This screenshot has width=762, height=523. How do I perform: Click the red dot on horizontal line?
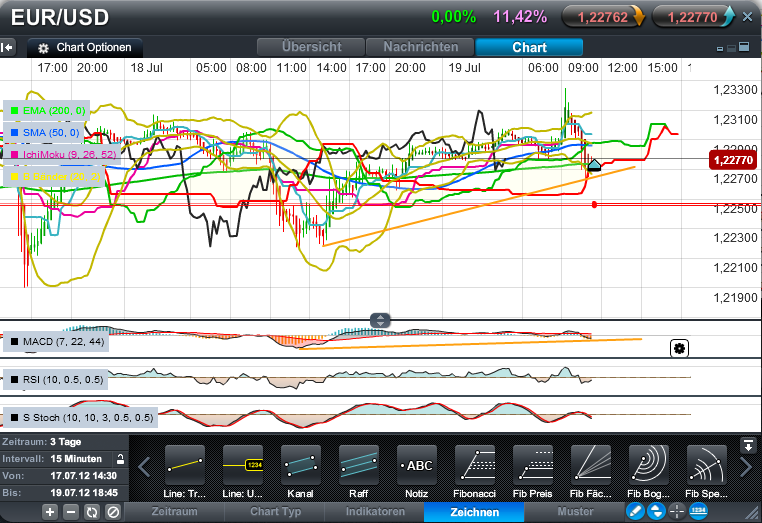pos(594,205)
